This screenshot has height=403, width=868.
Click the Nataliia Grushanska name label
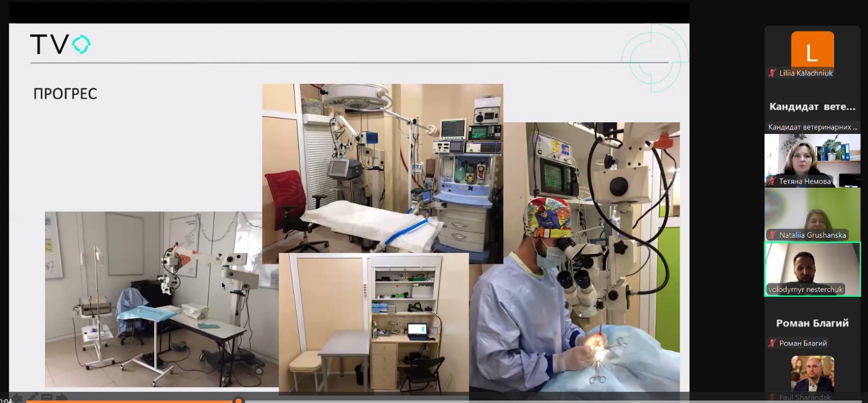[813, 235]
